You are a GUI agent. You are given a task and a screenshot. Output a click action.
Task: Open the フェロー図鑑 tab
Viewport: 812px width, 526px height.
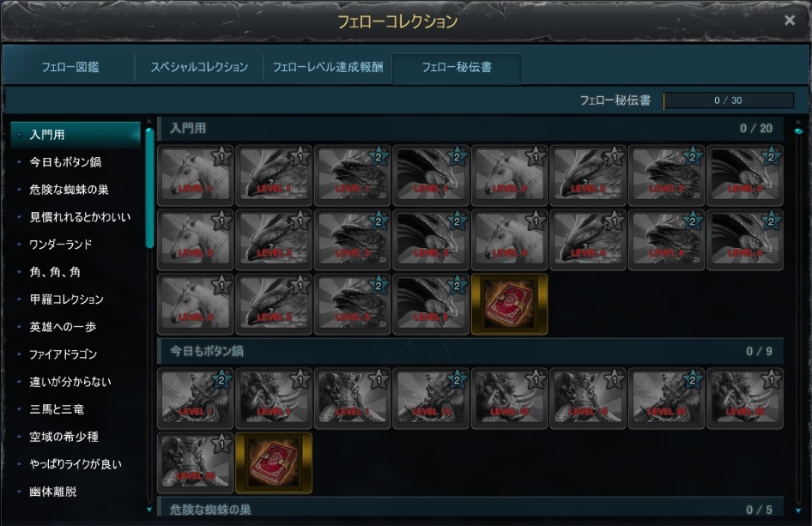point(70,67)
